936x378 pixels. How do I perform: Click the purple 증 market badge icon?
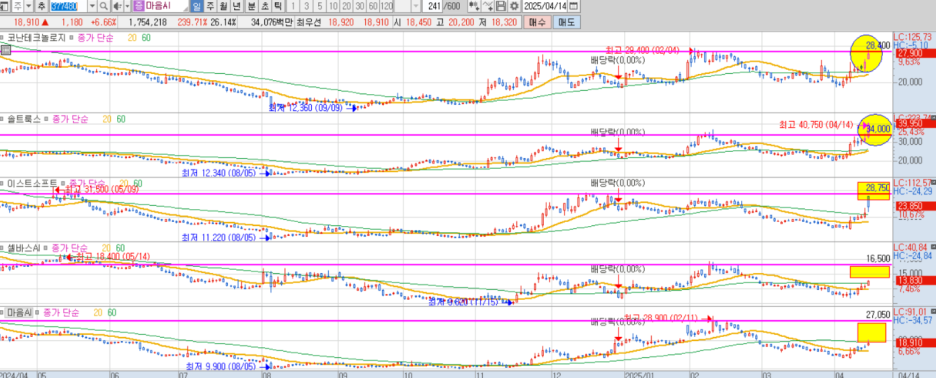tap(138, 7)
